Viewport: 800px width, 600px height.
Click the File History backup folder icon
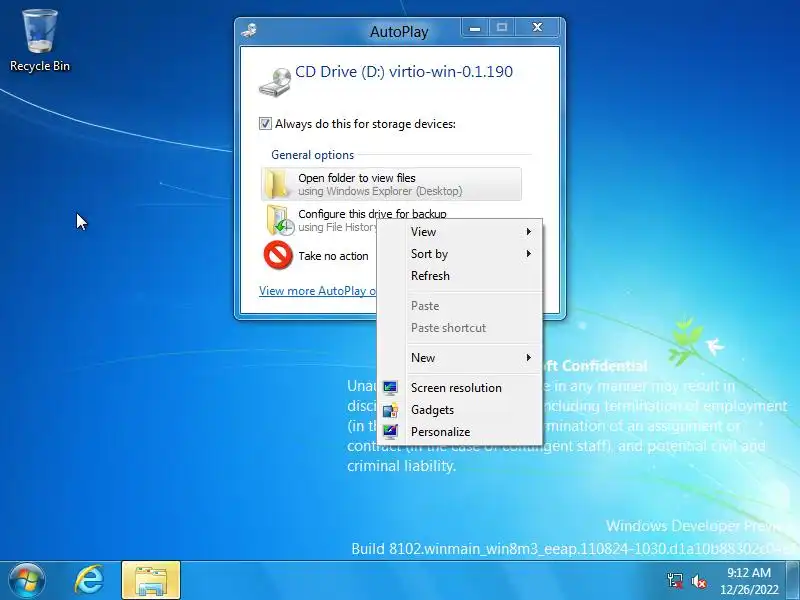(x=280, y=220)
